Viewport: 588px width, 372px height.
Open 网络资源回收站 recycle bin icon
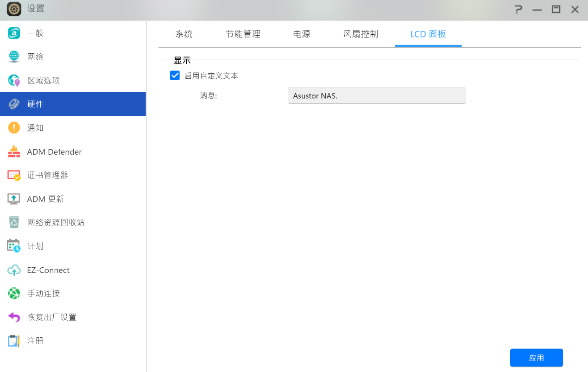(x=14, y=222)
